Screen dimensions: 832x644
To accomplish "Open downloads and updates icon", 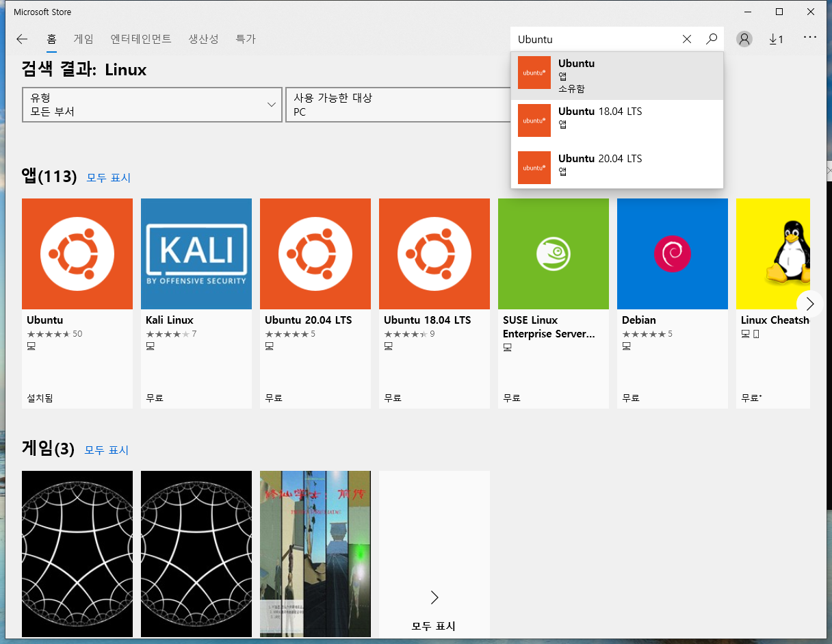I will coord(776,39).
